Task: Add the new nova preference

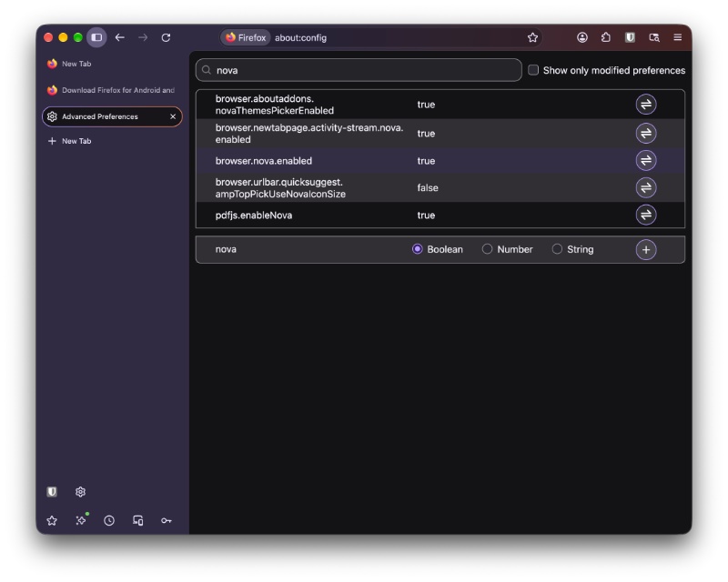Action: pyautogui.click(x=646, y=250)
